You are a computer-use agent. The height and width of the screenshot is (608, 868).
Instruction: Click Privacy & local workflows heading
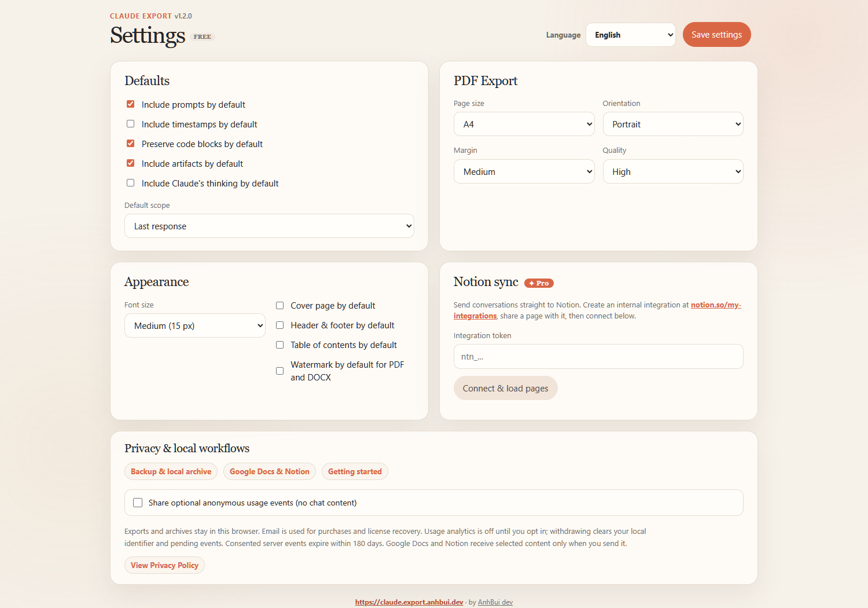(x=187, y=448)
